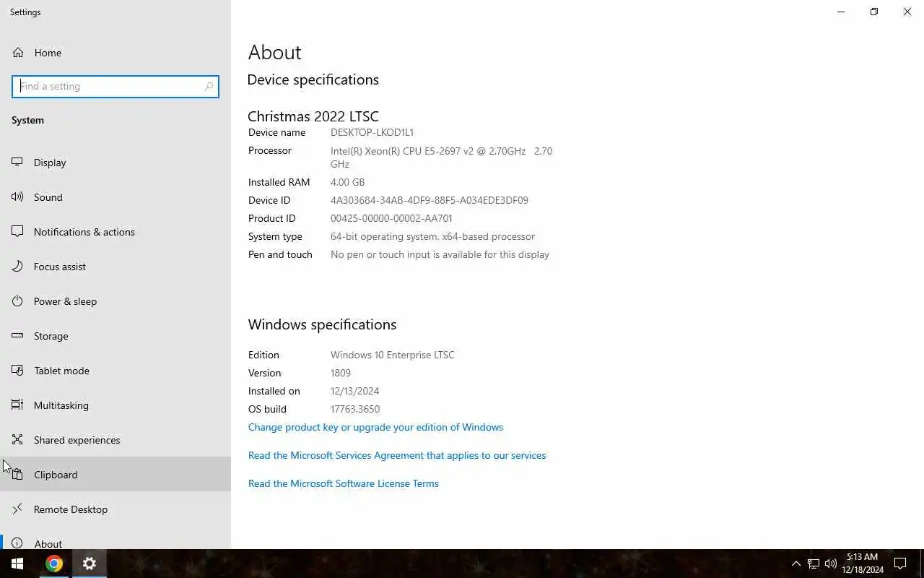Click the Remote Desktop icon
Screen dimensions: 924x578
pyautogui.click(x=17, y=509)
